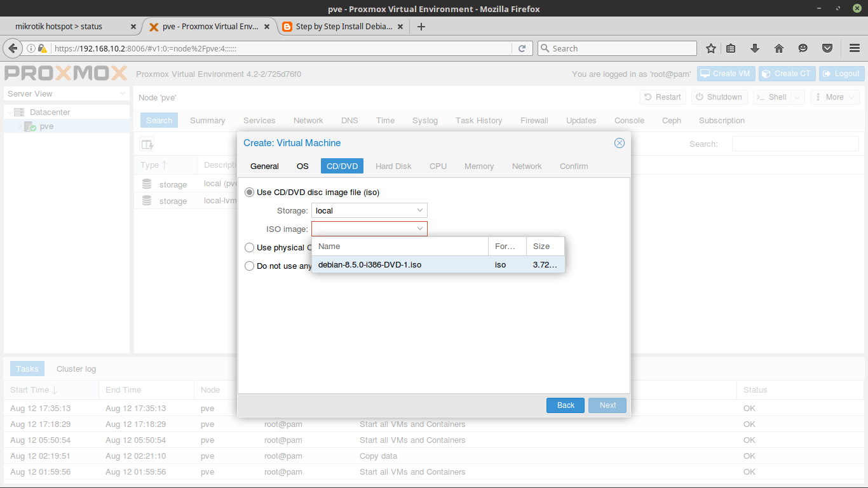Switch to the Cluster log tab
Image resolution: width=868 pixels, height=488 pixels.
click(x=76, y=369)
